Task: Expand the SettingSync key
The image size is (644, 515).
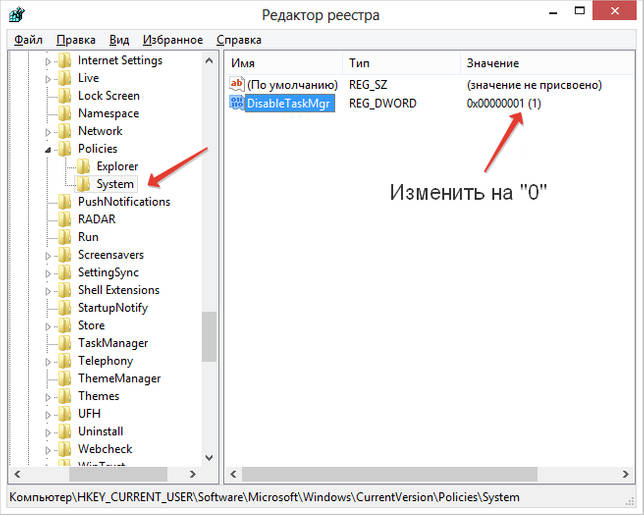Action: tap(48, 274)
